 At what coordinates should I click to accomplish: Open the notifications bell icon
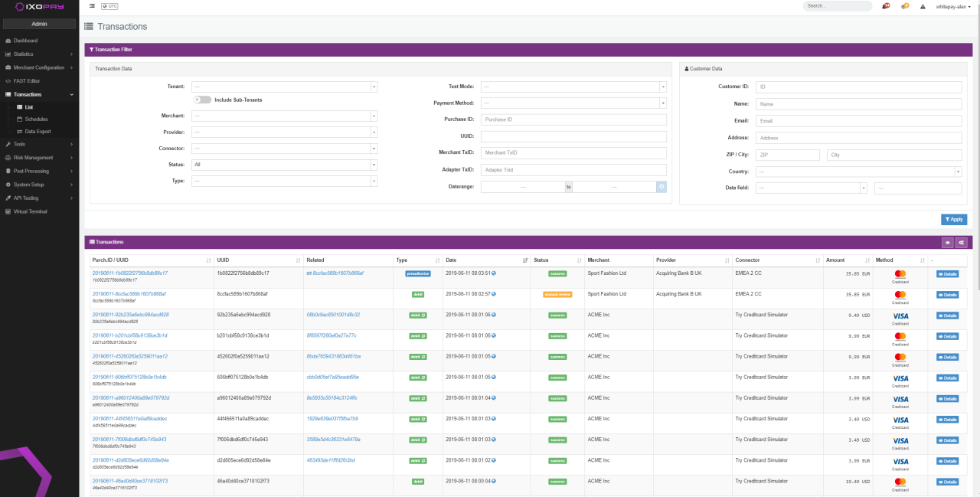tap(886, 6)
